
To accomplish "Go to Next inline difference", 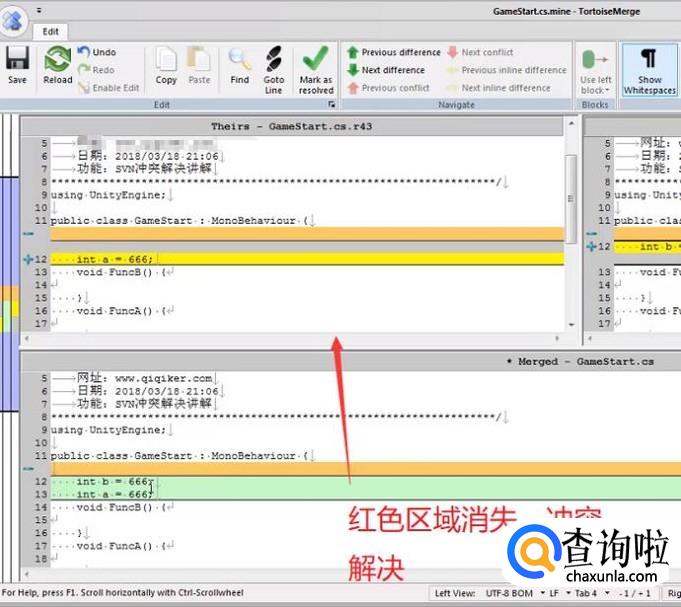I will click(499, 88).
